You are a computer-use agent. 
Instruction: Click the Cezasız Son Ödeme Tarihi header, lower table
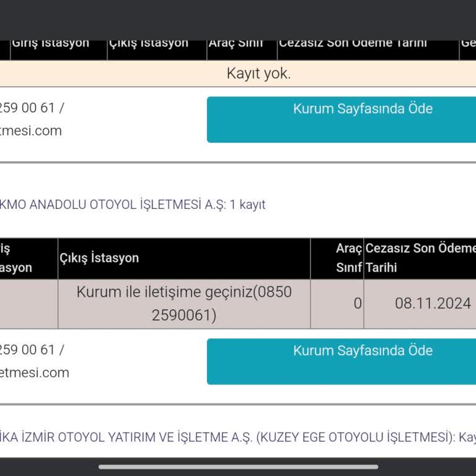[420, 258]
